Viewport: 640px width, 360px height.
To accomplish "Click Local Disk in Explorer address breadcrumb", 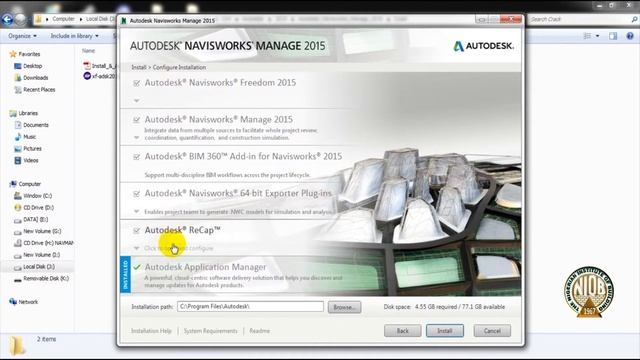I will (100, 19).
